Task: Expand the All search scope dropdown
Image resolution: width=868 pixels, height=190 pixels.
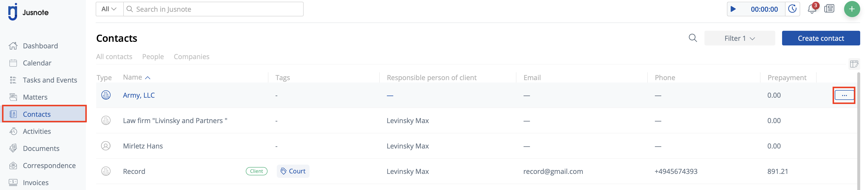Action: tap(109, 9)
